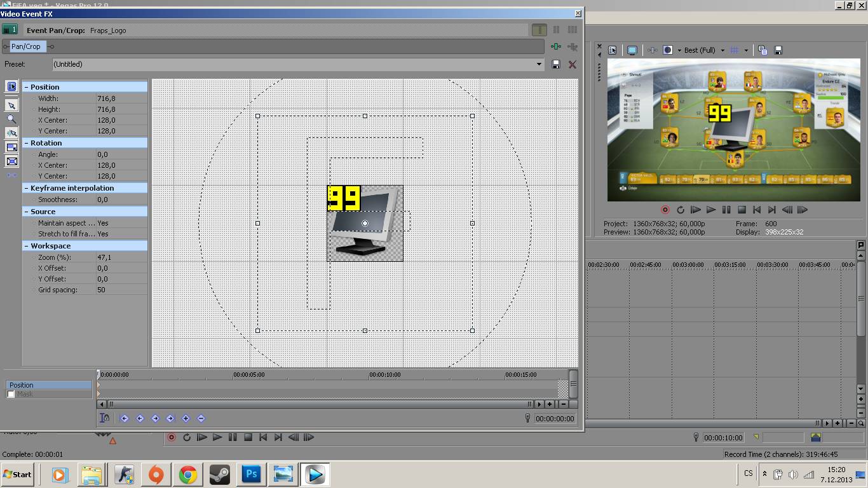Toggle Lock Aspect Ratio button
The width and height of the screenshot is (868, 488).
(11, 147)
